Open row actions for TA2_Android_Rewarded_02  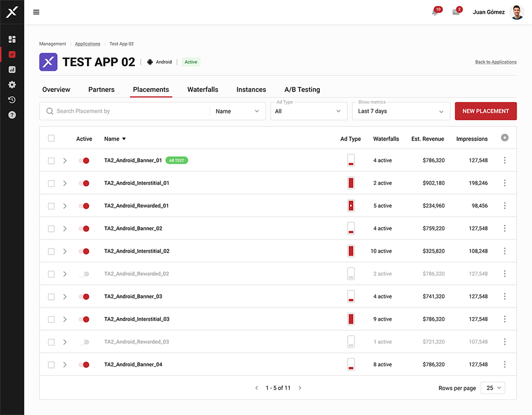[x=504, y=274]
